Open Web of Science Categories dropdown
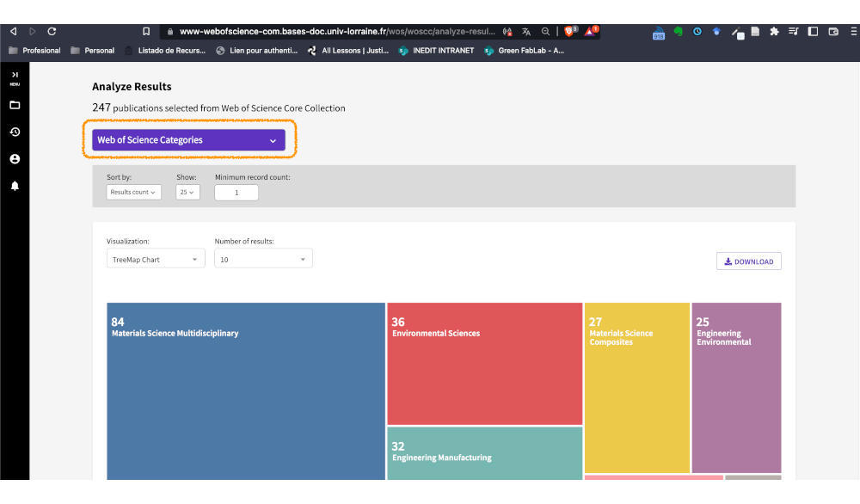 pos(188,140)
